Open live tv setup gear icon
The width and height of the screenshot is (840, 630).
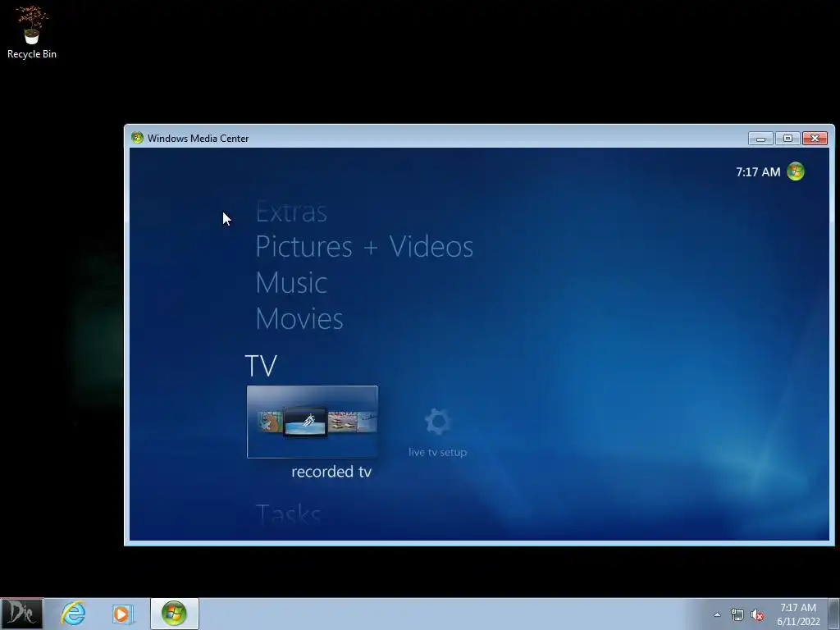[438, 422]
